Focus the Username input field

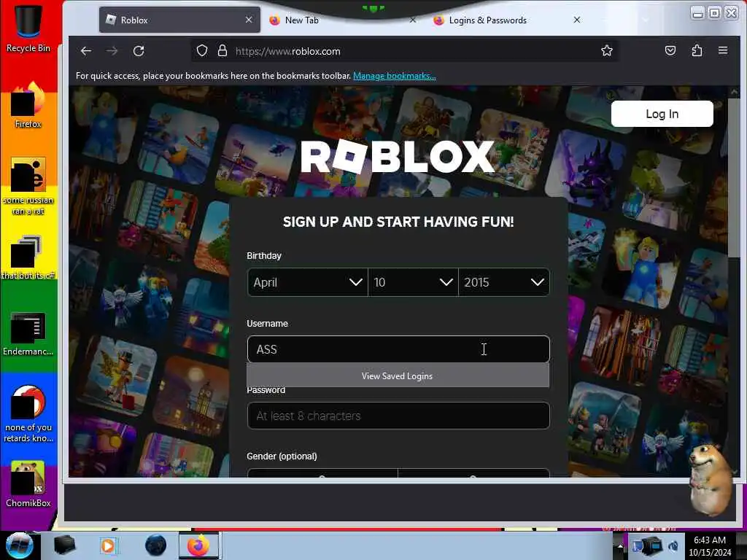click(398, 349)
